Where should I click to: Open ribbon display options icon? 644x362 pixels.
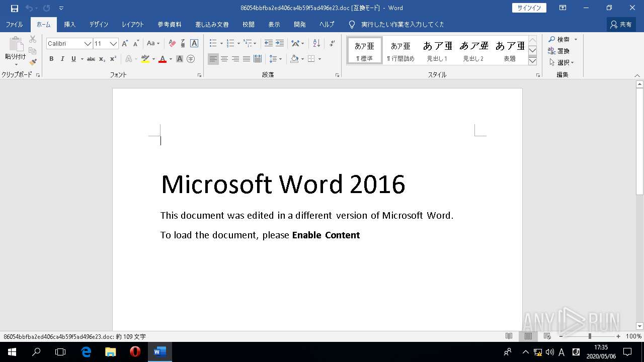pos(563,8)
